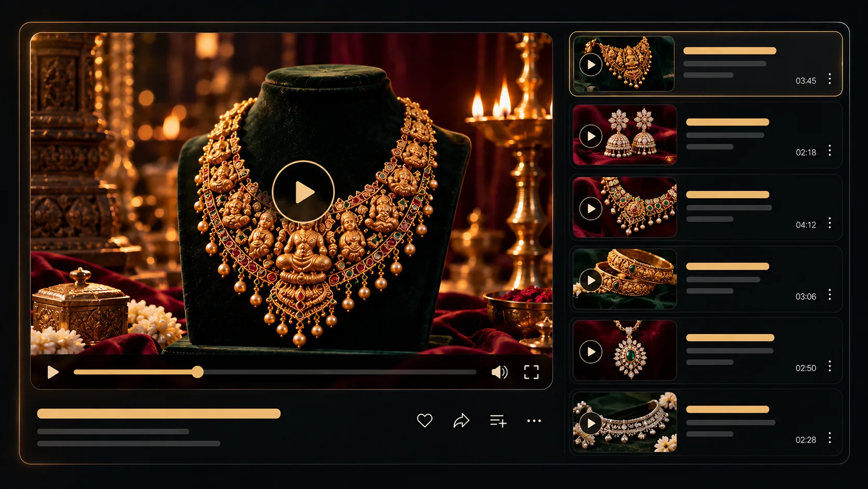Open options menu for 03:45 video

coord(830,78)
